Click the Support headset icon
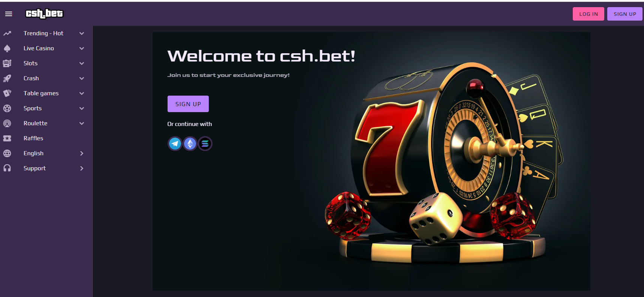Image resolution: width=644 pixels, height=297 pixels. tap(7, 168)
